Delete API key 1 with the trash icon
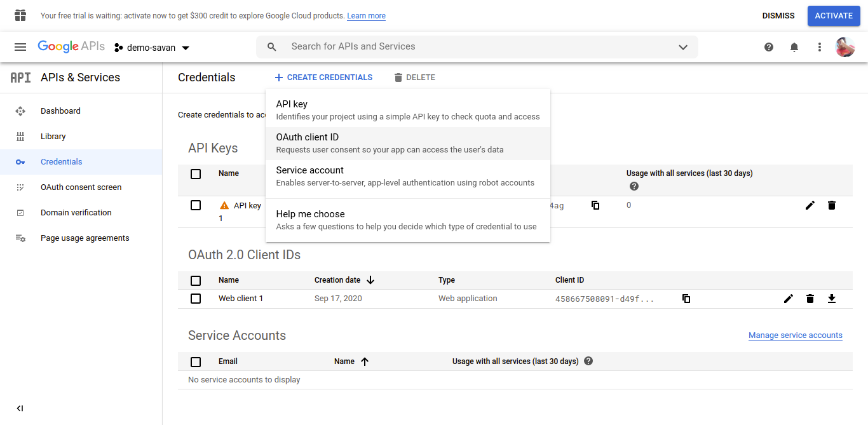Screen dimensions: 868x425 point(832,205)
